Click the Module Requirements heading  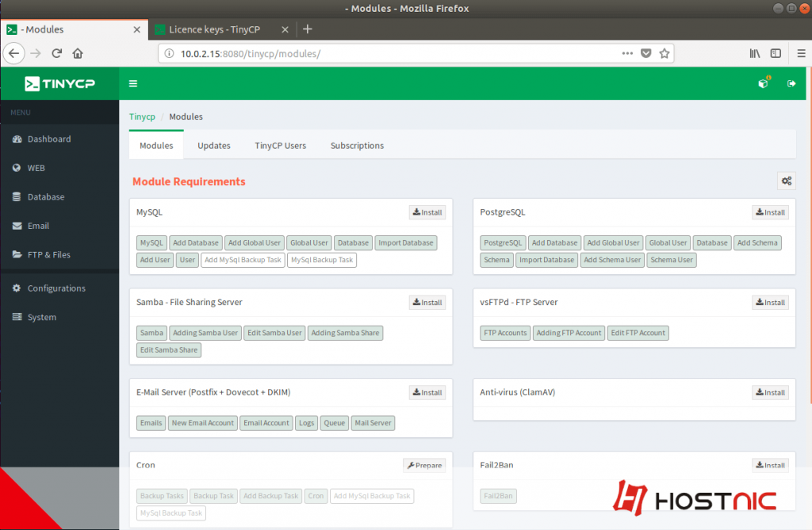(189, 181)
